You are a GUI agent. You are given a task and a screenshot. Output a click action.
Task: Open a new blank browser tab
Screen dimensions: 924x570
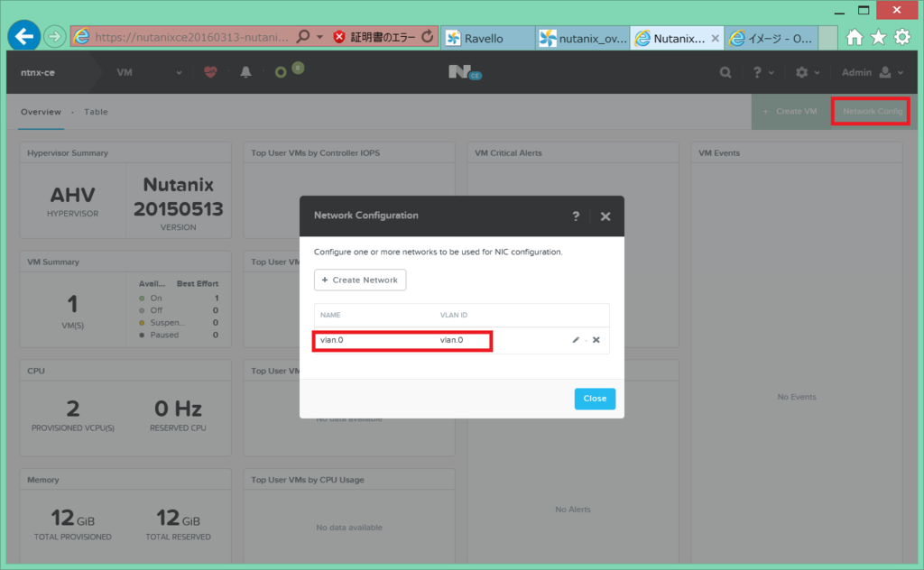coord(828,38)
